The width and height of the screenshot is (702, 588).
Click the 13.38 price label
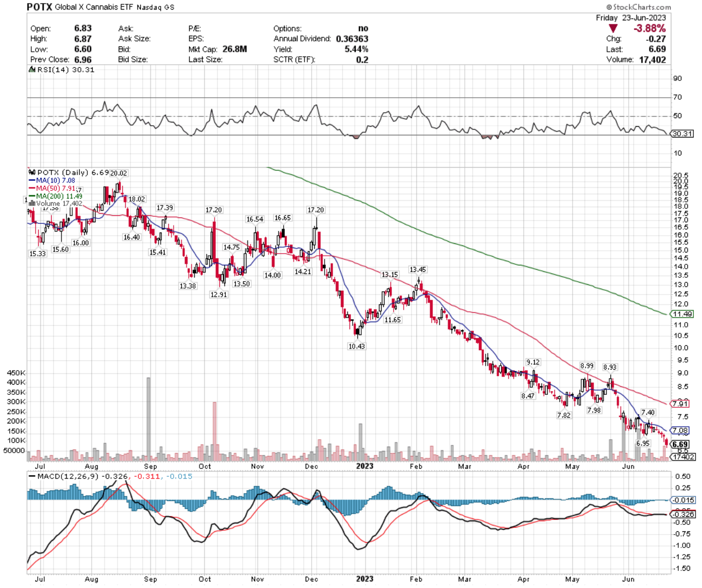188,286
